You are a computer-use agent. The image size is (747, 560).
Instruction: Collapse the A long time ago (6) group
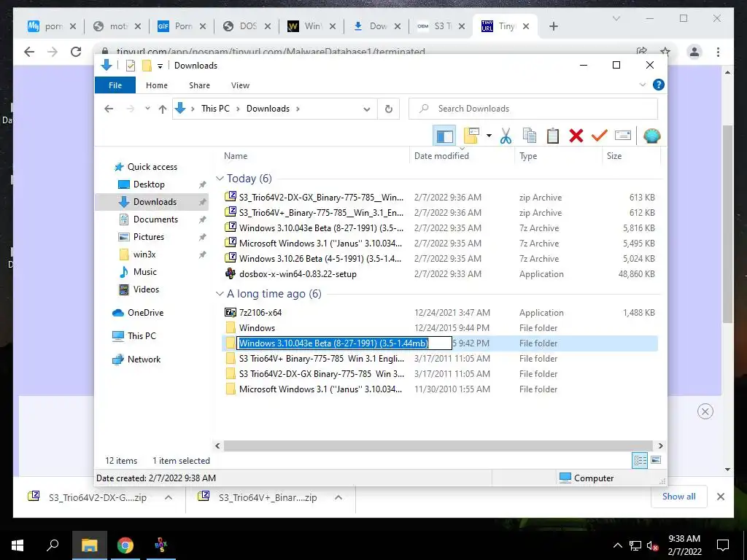[x=220, y=293]
